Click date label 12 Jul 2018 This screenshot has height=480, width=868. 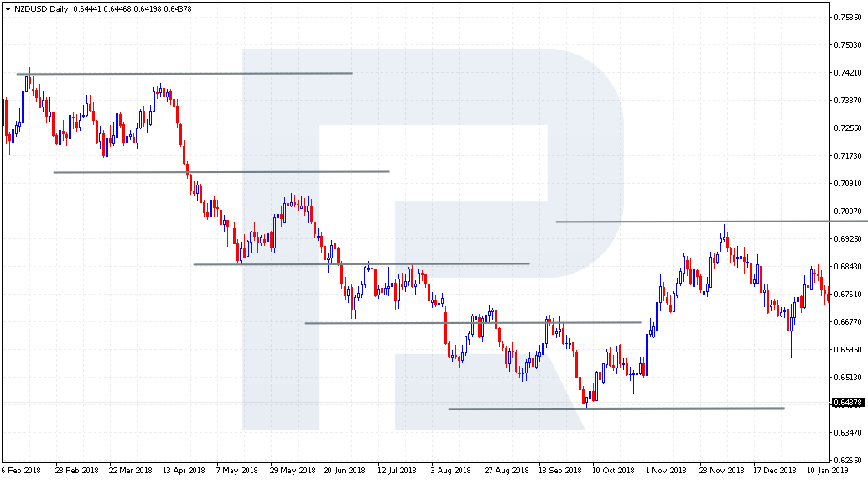coord(398,471)
